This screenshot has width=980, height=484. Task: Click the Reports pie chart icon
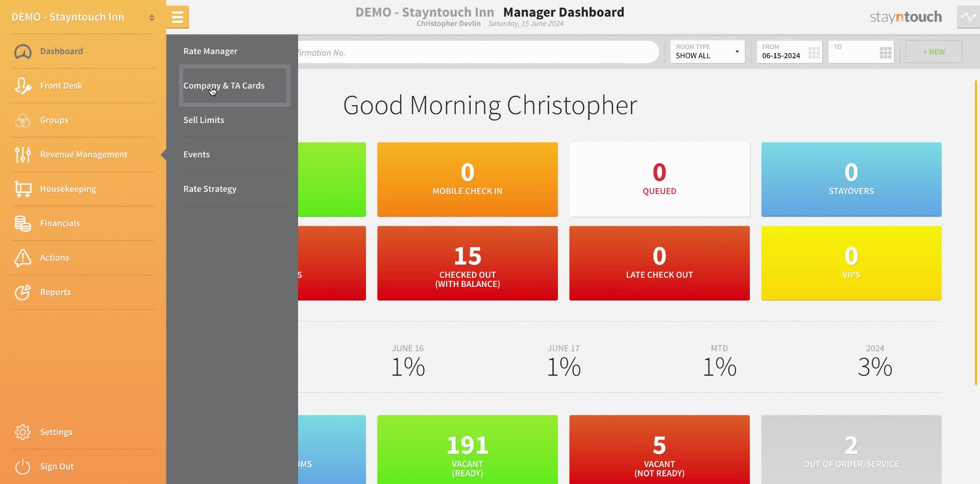tap(22, 292)
